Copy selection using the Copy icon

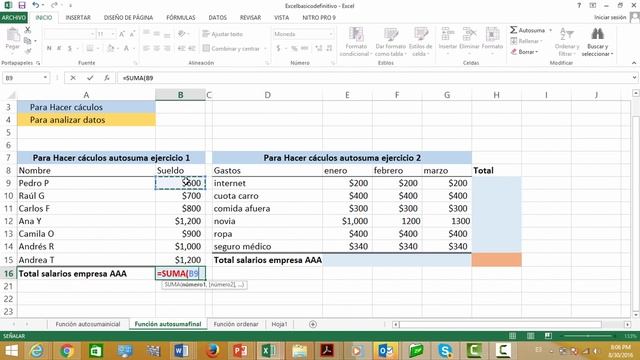click(x=27, y=40)
